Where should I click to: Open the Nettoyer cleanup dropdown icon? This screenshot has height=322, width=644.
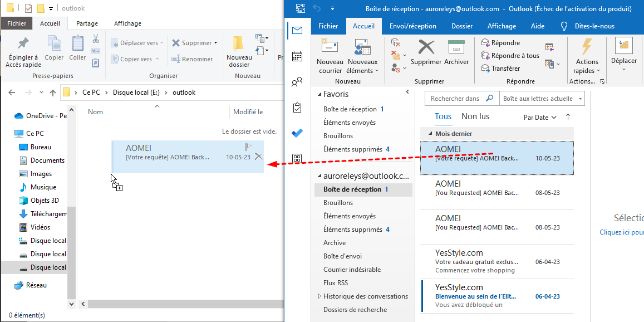(399, 55)
